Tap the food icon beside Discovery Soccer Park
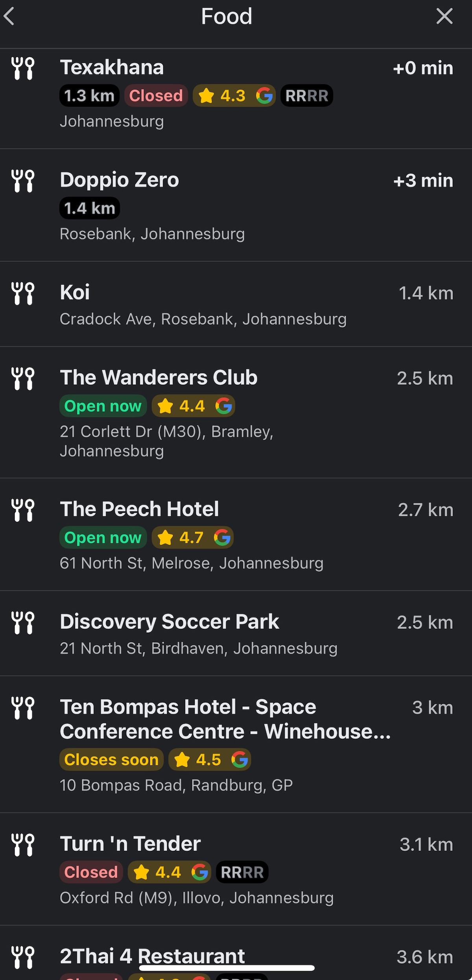This screenshot has height=980, width=472. coord(23,622)
